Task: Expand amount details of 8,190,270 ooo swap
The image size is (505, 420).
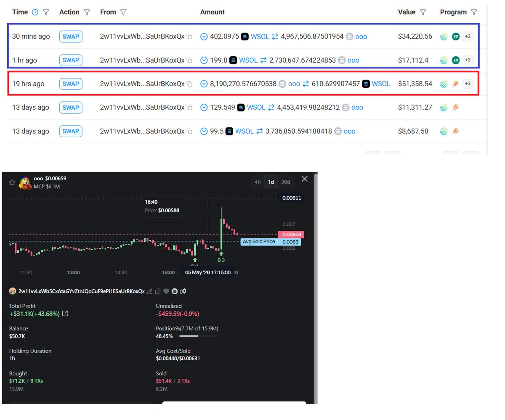Action: click(204, 84)
